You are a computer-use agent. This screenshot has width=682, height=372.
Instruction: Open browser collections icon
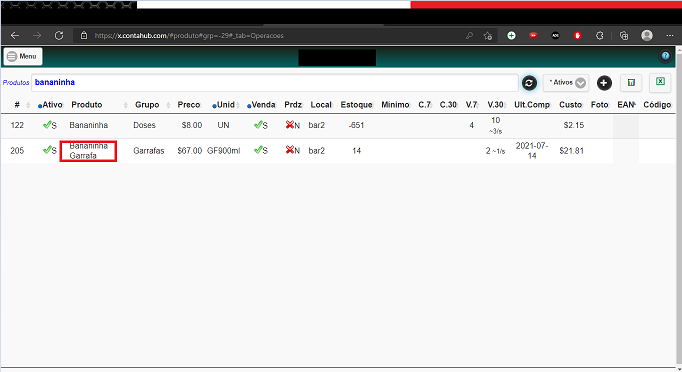624,36
